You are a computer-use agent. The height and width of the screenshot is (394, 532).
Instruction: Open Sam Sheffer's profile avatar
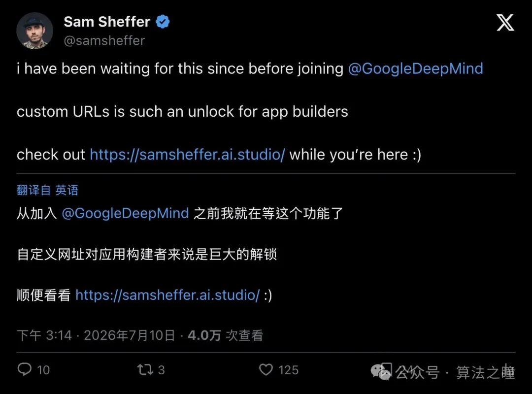tap(34, 31)
